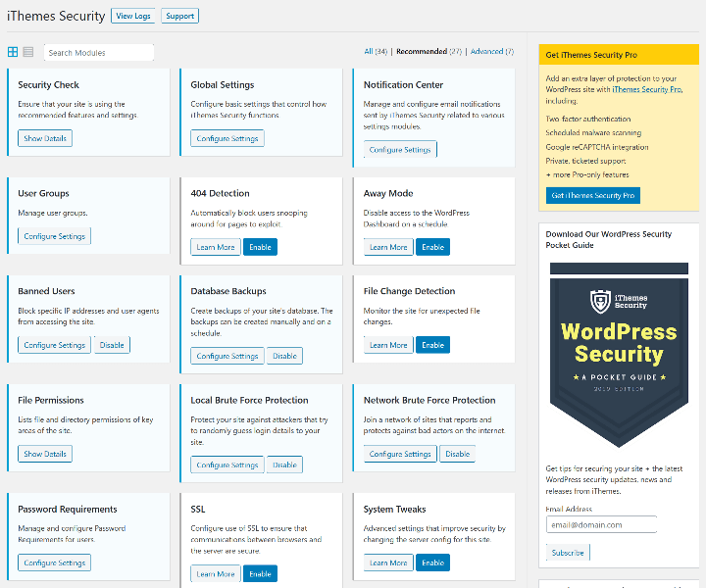Image resolution: width=706 pixels, height=588 pixels.
Task: Focus the Search Modules field
Action: pyautogui.click(x=98, y=52)
